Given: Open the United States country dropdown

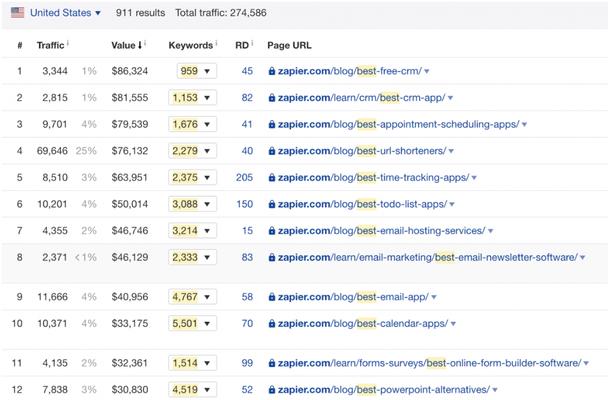Looking at the screenshot, I should coord(65,13).
